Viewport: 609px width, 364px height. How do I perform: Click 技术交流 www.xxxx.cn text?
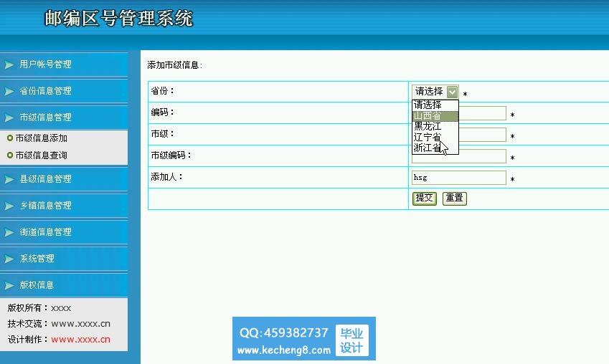click(x=59, y=324)
